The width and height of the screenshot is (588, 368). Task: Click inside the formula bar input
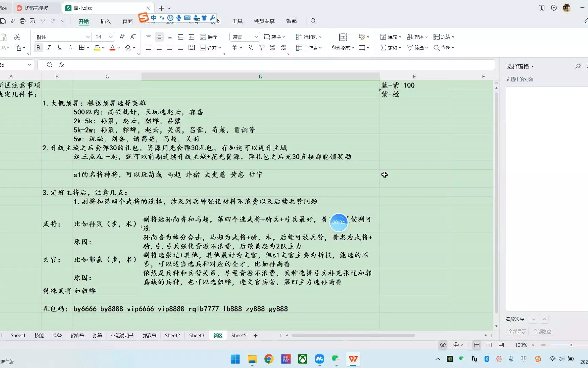pos(281,65)
